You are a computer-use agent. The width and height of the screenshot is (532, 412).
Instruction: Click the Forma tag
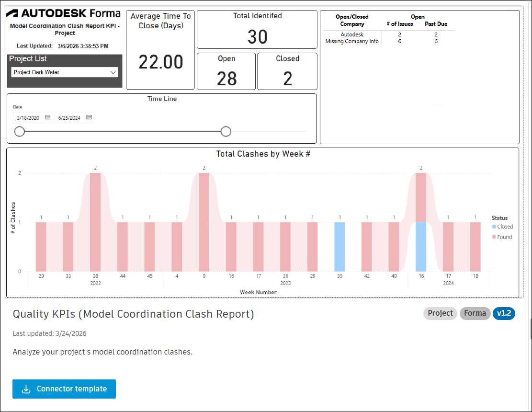pyautogui.click(x=475, y=313)
